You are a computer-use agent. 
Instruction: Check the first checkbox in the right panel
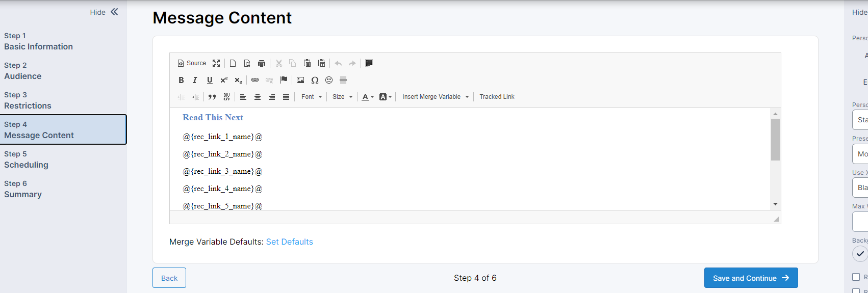coord(856,277)
